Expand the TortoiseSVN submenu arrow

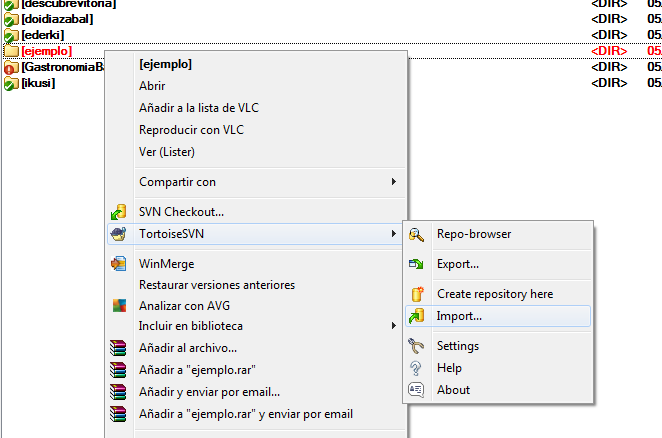(394, 234)
